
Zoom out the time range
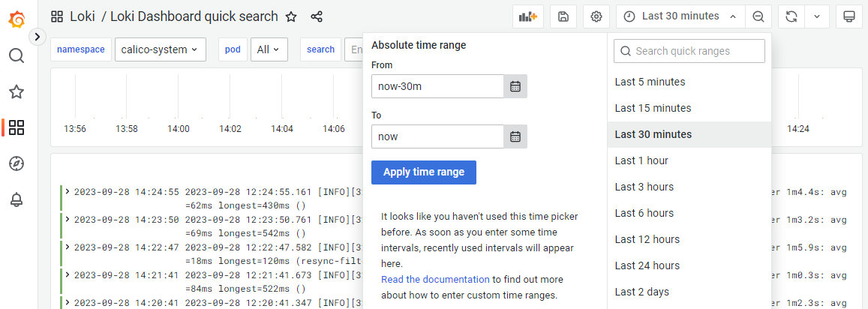tap(758, 16)
